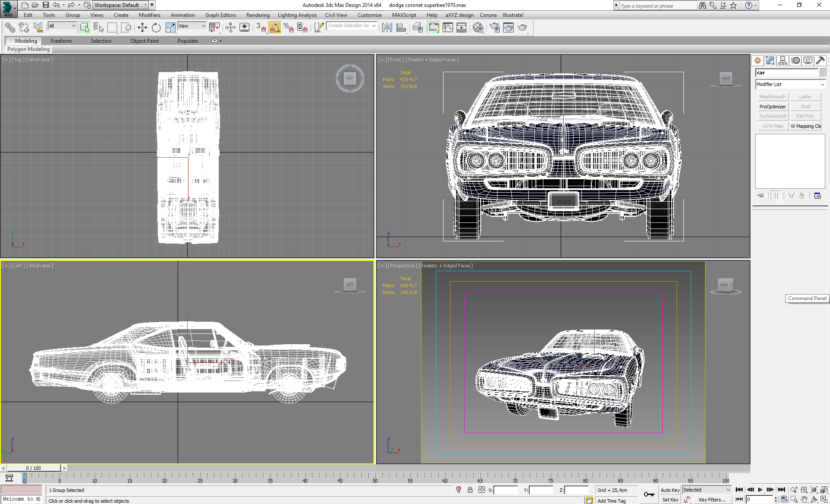Click the Unlink Selection tool
This screenshot has height=504, width=830.
point(24,28)
